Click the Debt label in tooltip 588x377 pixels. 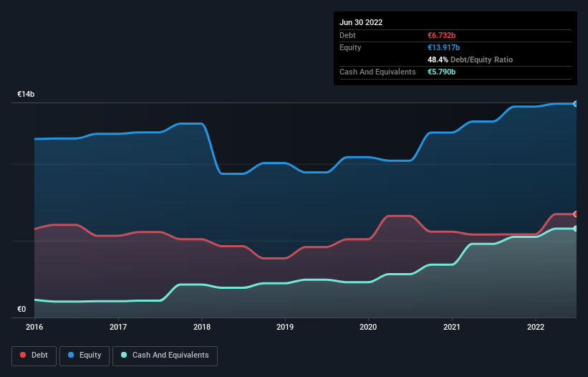point(347,35)
